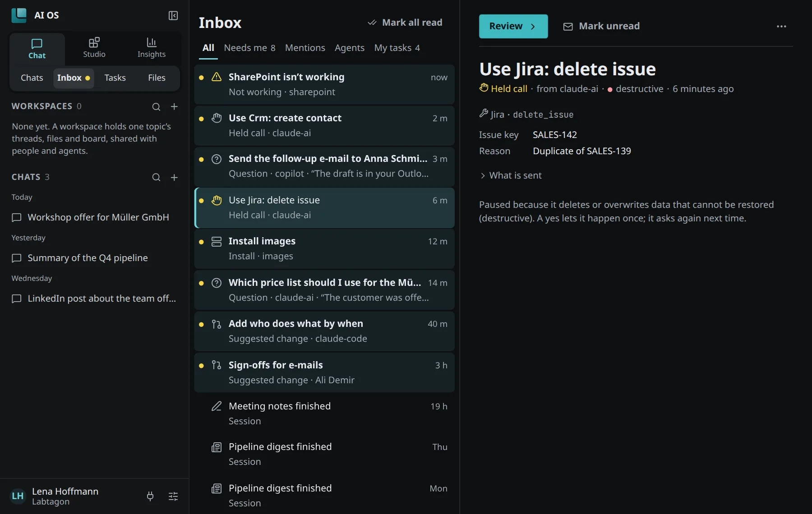Open the settings sliders icon
This screenshot has width=812, height=514.
click(x=173, y=496)
